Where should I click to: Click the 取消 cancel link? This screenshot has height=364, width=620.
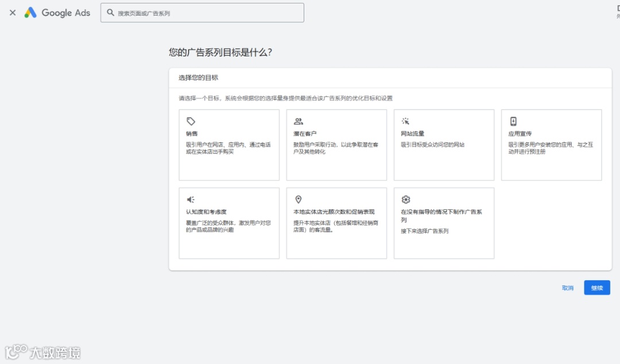567,288
